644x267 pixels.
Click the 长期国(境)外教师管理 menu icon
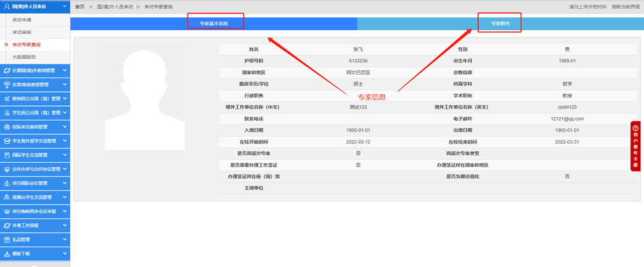coord(6,70)
